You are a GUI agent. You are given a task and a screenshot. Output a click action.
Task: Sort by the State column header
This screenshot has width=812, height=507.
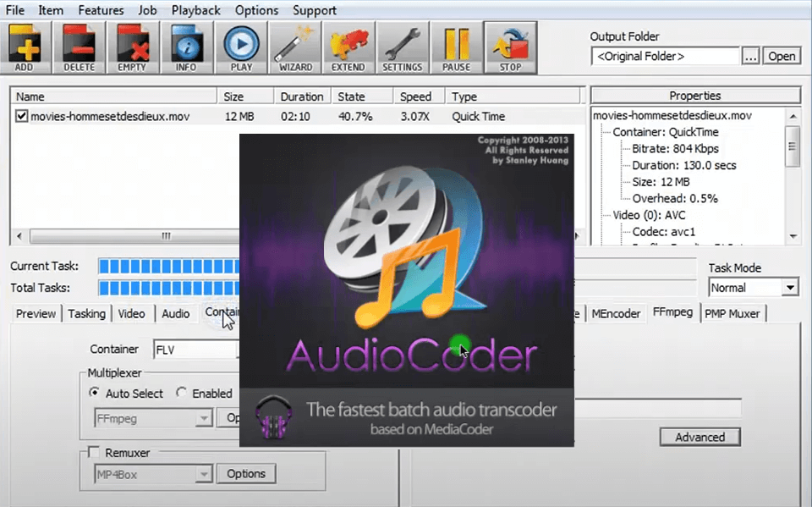[x=361, y=96]
